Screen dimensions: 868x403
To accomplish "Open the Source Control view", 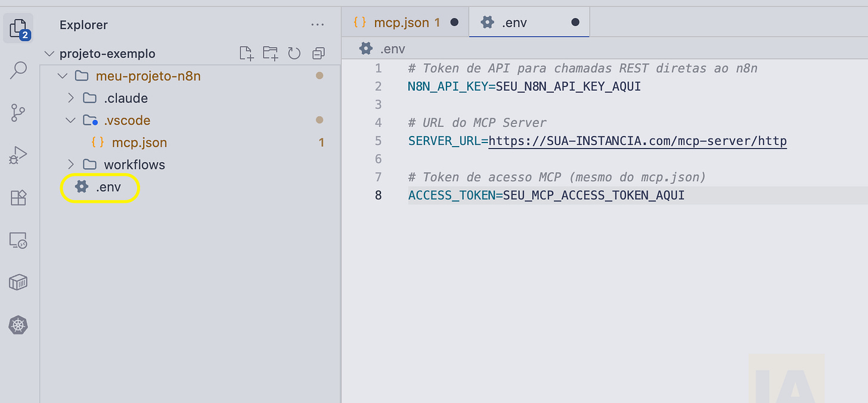I will point(18,113).
